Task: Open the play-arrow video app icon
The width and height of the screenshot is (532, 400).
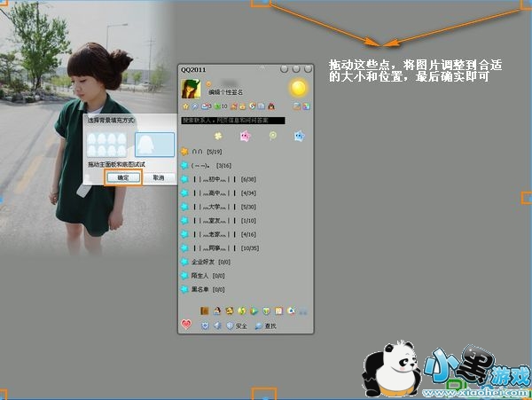Action: point(254,310)
